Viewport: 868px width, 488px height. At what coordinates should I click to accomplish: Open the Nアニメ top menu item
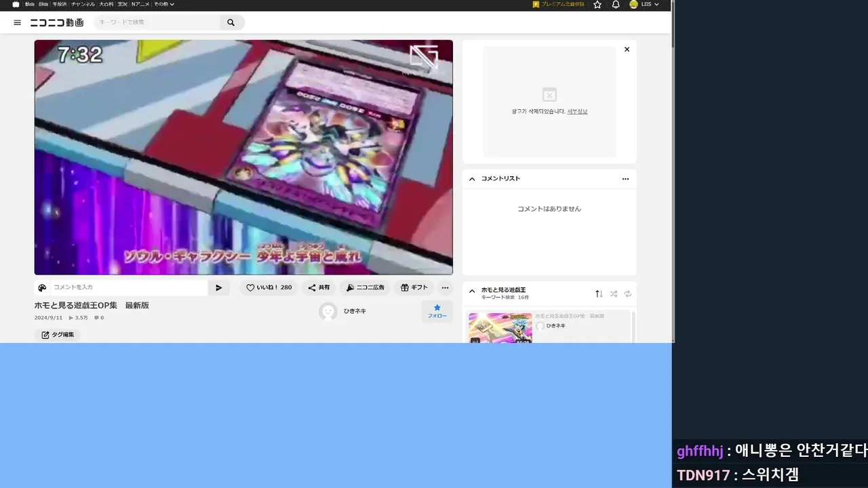coord(140,4)
